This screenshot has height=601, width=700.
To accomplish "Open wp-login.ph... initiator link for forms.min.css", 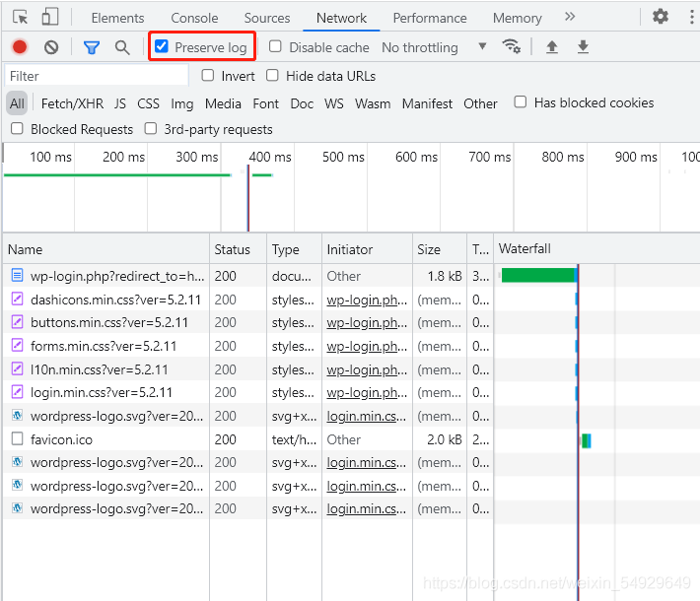I will tap(367, 346).
